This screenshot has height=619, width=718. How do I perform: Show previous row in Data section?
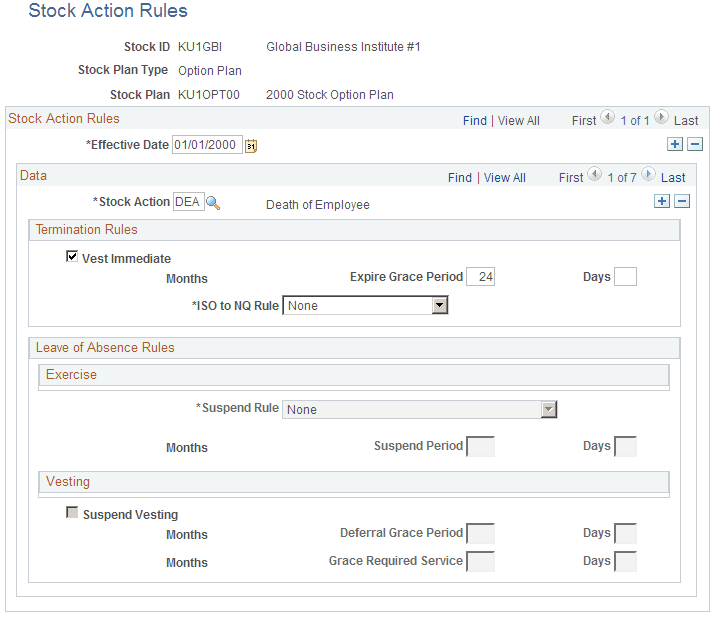(x=594, y=174)
